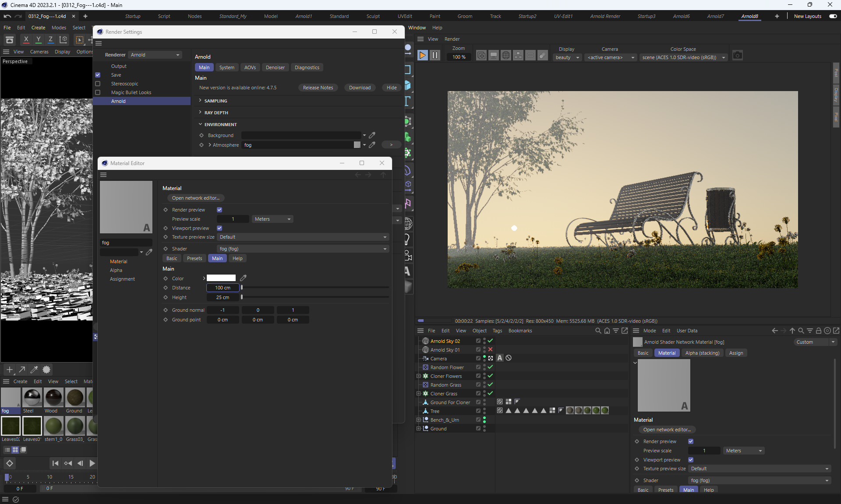This screenshot has height=504, width=841.
Task: Open the Presets tab in Material Editor
Action: tap(194, 258)
